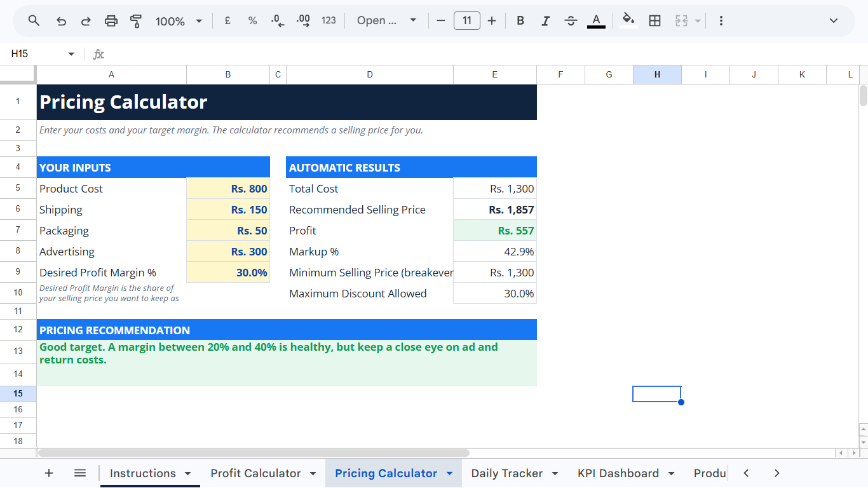Open the text color picker

coord(596,21)
